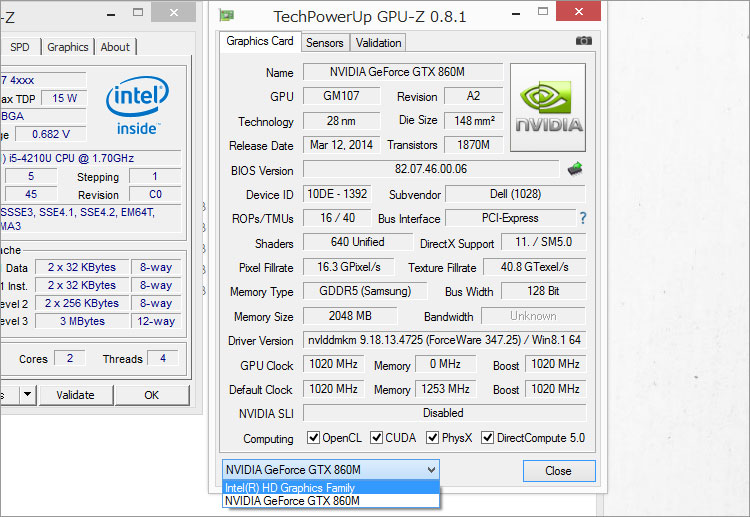Click the ROPs/TMUs value 16 / 40

337,218
